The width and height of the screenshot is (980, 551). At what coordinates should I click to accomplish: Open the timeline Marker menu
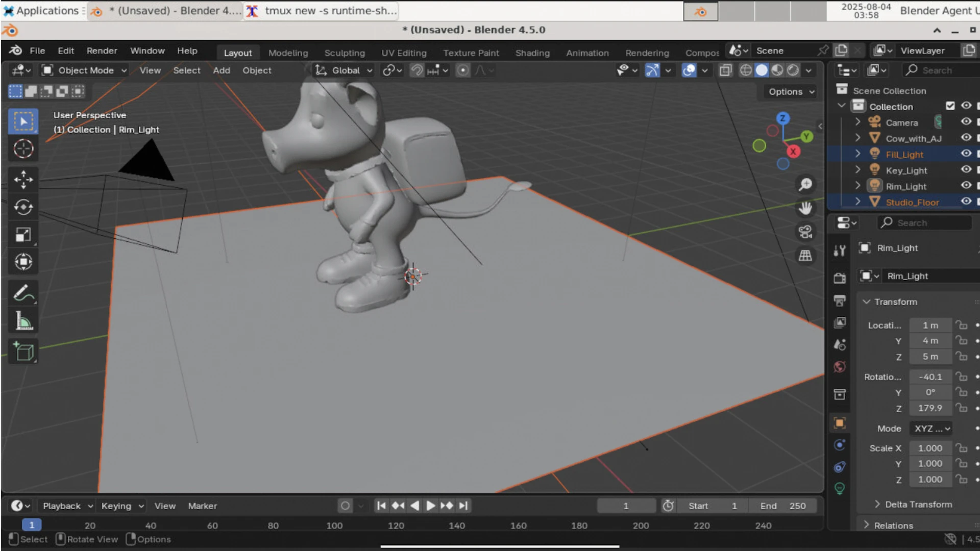click(202, 506)
